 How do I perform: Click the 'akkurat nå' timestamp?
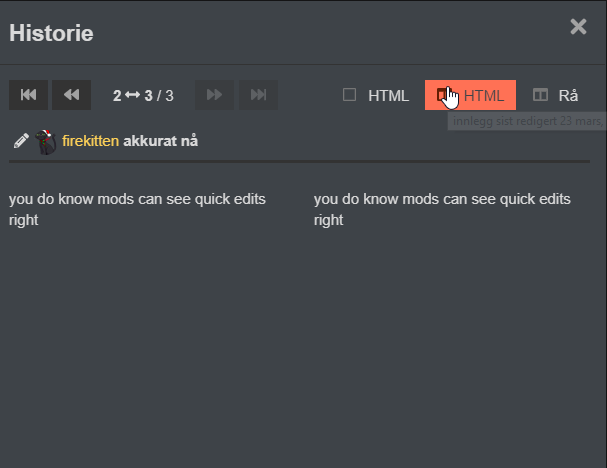[160, 141]
